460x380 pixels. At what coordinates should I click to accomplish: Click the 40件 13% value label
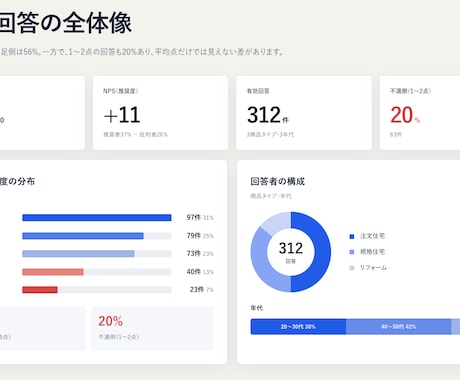point(200,272)
